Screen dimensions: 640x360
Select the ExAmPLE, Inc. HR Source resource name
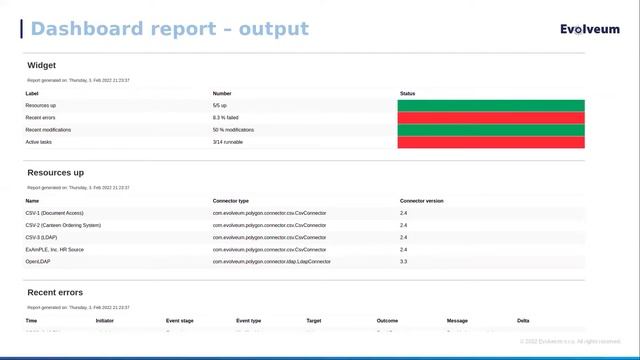pos(54,249)
